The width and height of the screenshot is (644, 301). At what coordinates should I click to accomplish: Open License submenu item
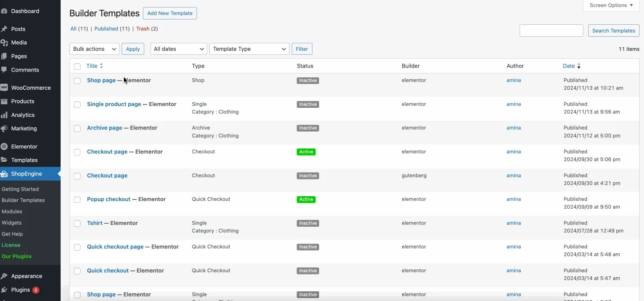tap(11, 245)
